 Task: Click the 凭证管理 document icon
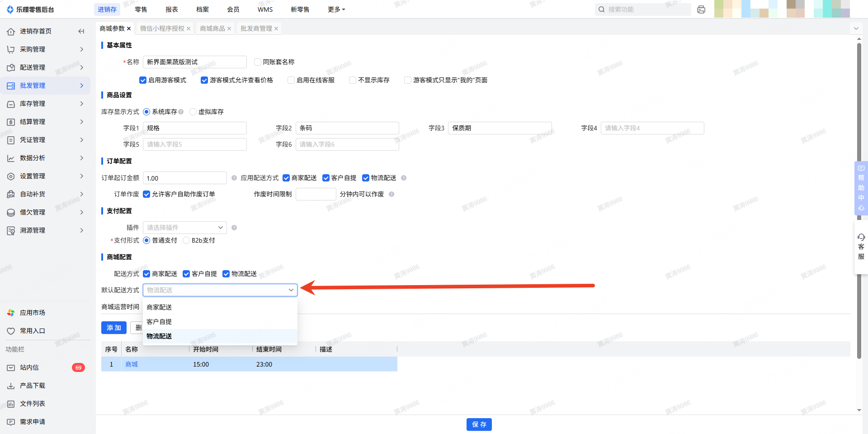point(11,140)
